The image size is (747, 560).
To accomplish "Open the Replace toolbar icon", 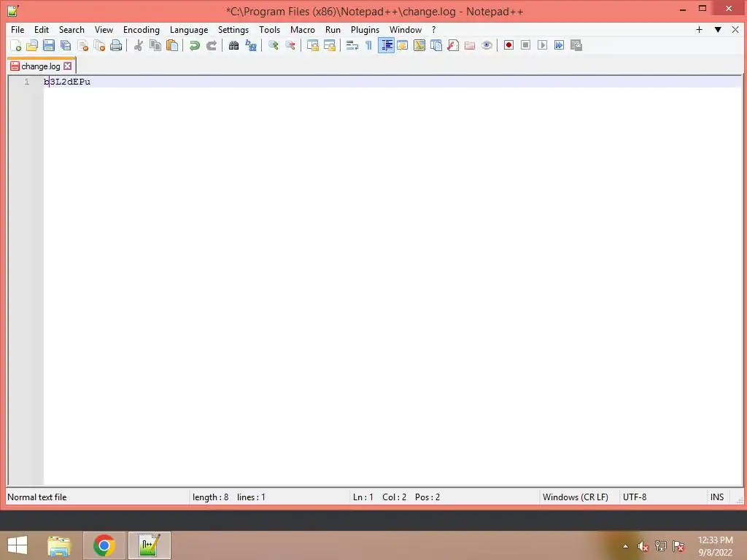I will (x=251, y=45).
